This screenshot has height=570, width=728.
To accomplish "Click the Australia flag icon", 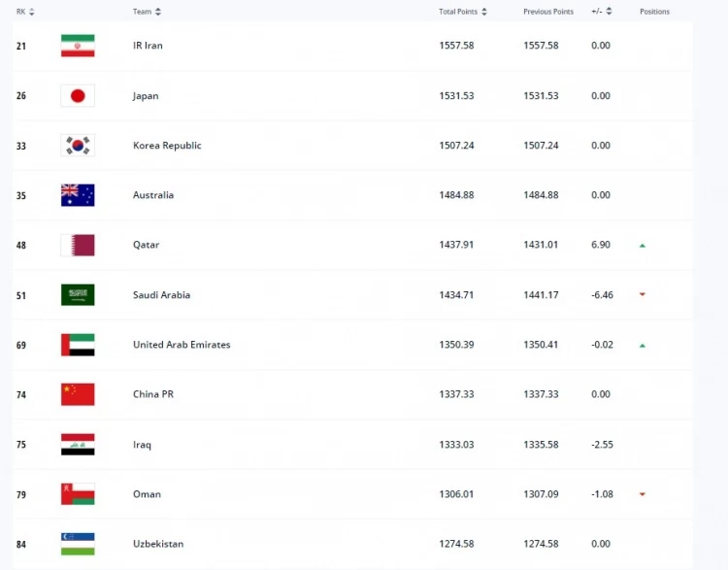I will tap(78, 195).
